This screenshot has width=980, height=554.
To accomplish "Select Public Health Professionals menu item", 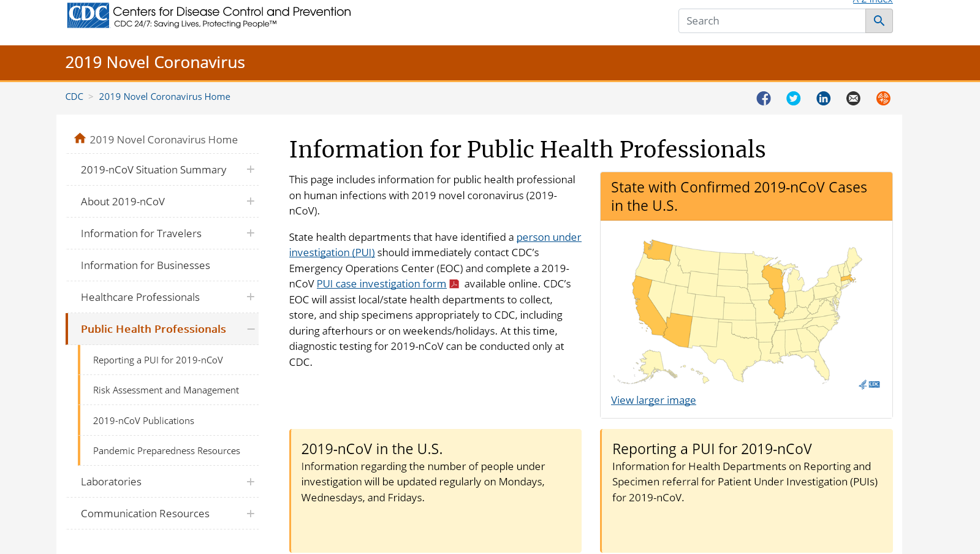I will click(153, 329).
